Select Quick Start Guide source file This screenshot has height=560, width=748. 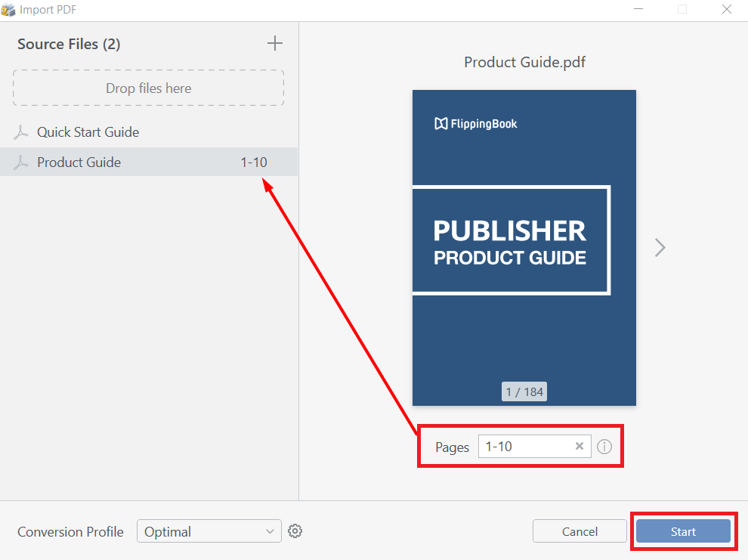tap(149, 132)
